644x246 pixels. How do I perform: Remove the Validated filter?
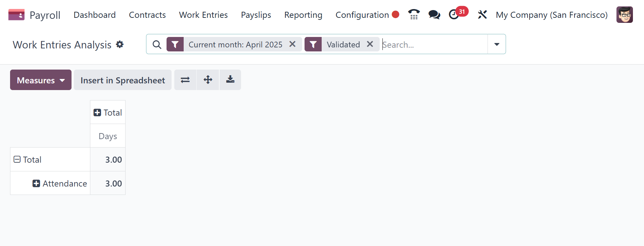click(370, 44)
